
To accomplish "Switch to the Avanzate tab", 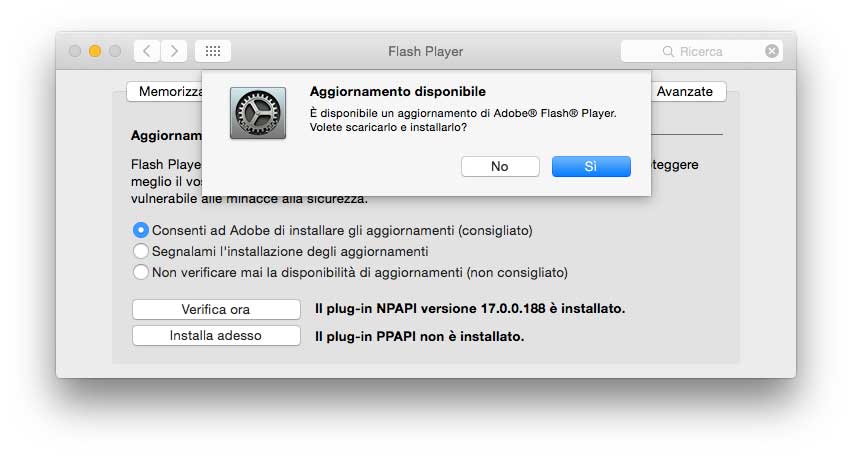I will coord(685,91).
